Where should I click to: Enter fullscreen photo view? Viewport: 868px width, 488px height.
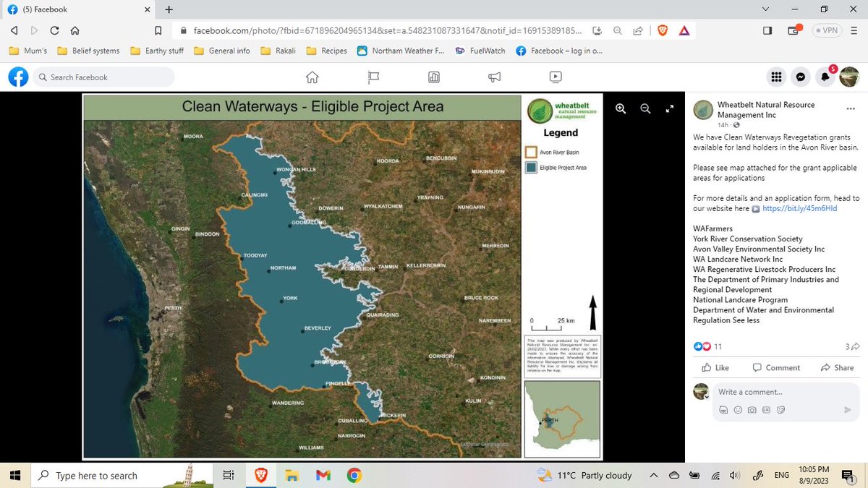[670, 108]
